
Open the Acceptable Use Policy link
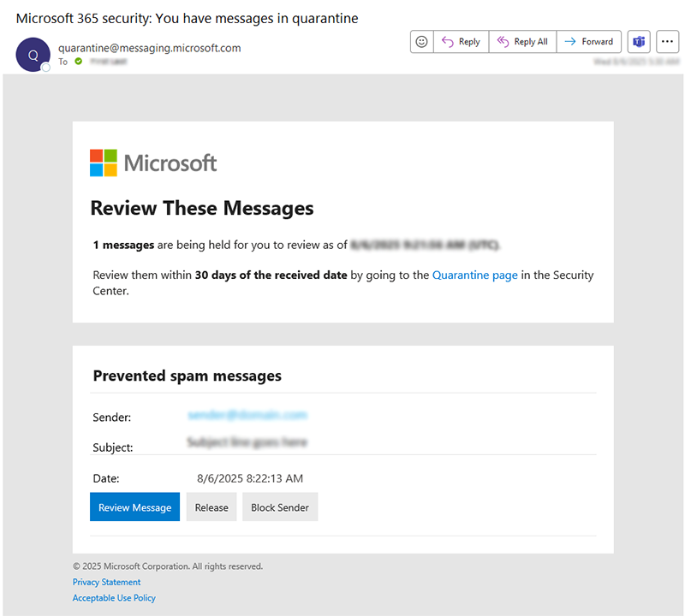(x=114, y=598)
